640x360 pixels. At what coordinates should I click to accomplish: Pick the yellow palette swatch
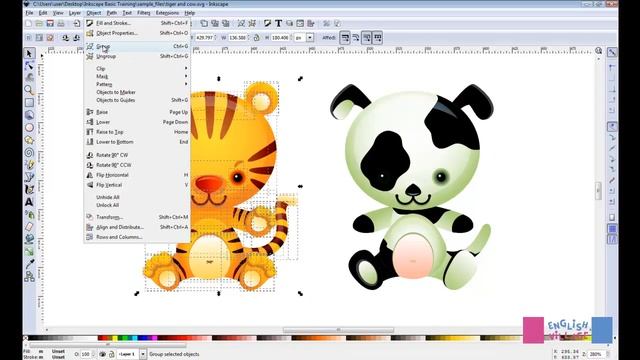point(115,338)
